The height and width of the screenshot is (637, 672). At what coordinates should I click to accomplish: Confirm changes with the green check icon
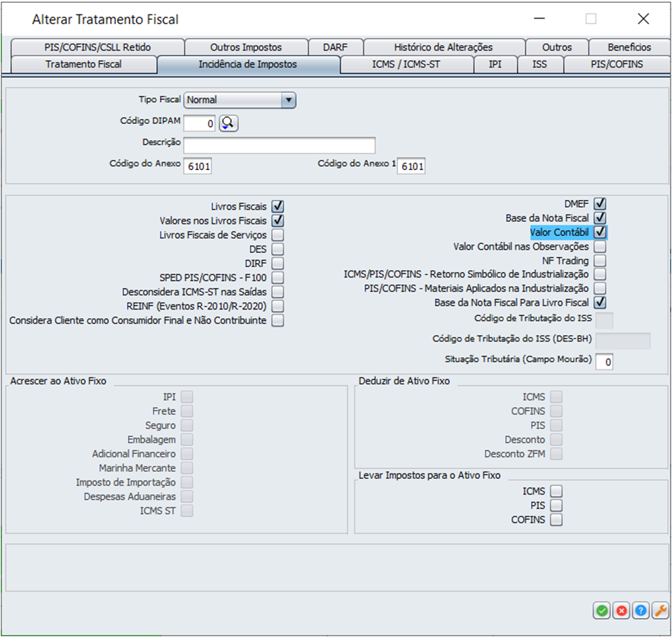coord(602,611)
